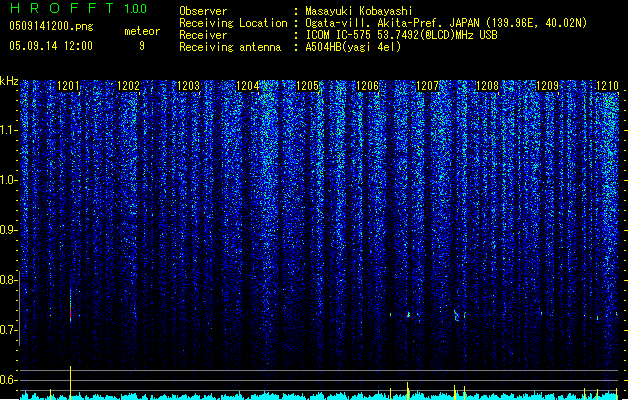
Task: Click the 1205 time marker
Action: point(308,85)
